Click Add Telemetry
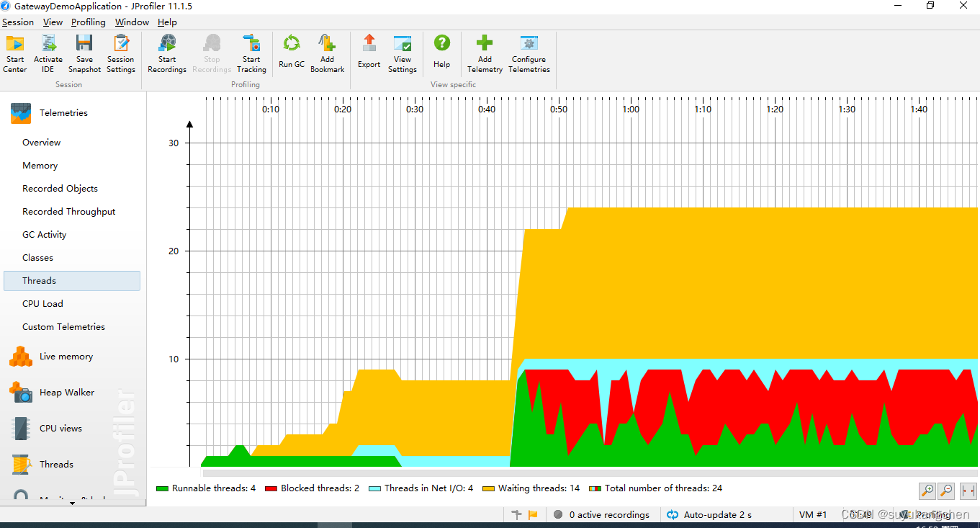980x528 pixels. coord(485,54)
